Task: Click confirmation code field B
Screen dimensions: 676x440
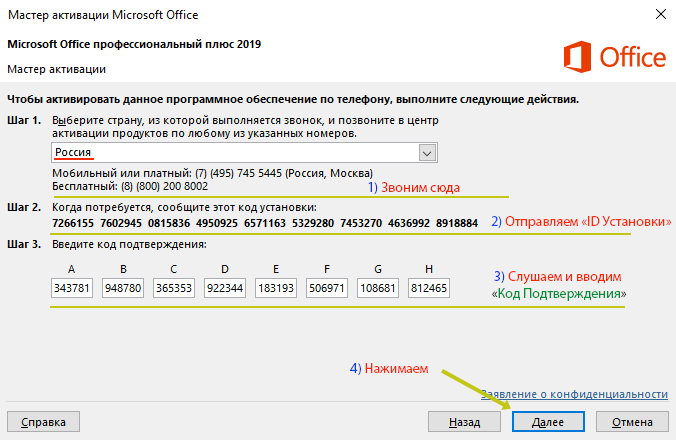Action: point(123,288)
